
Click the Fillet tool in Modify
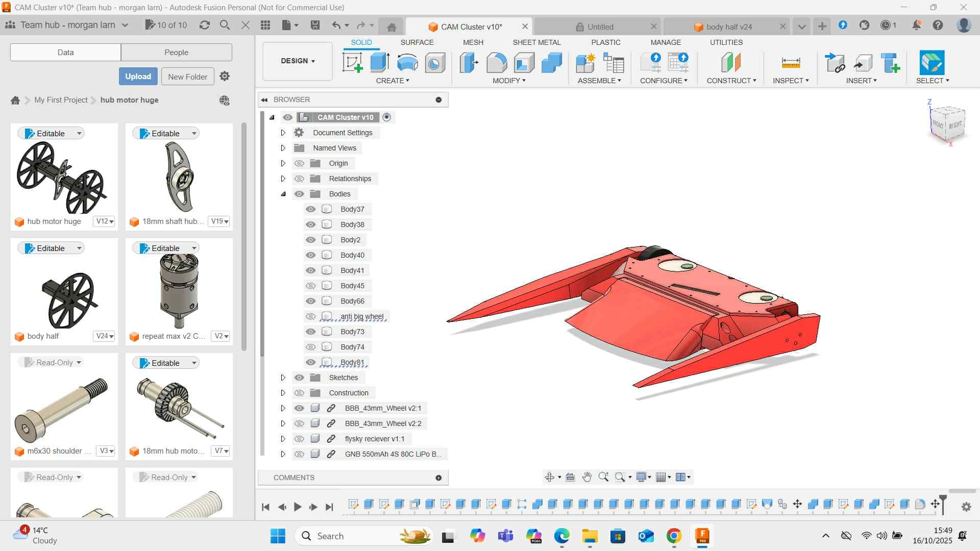497,63
